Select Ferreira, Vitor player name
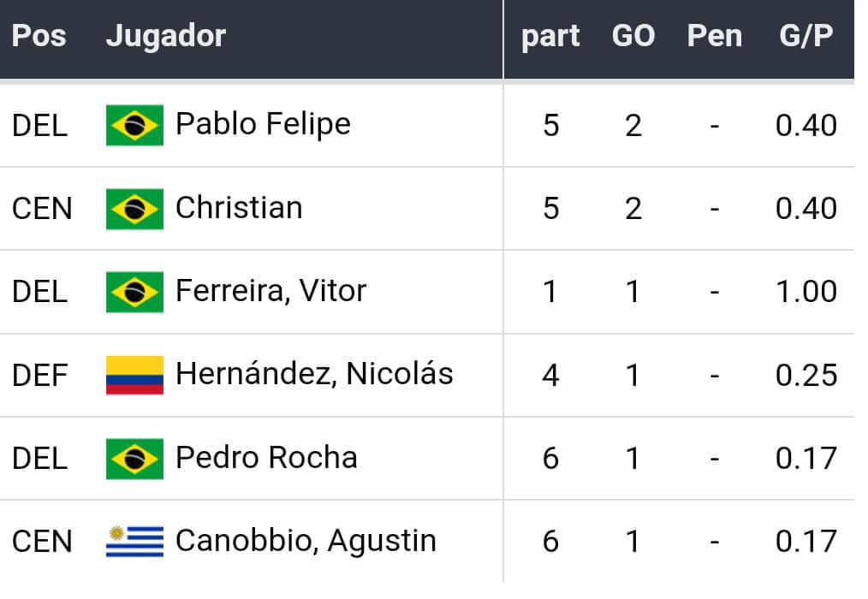The image size is (868, 599). point(271,291)
